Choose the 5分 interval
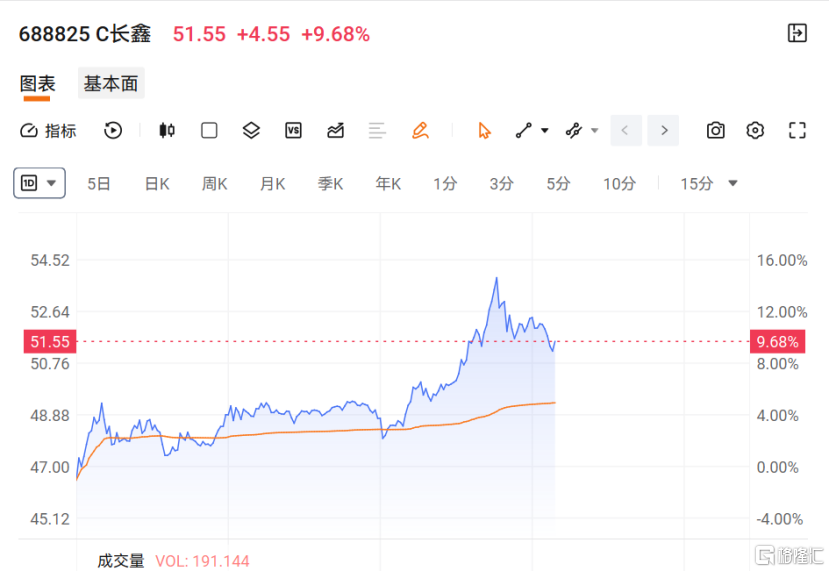 coord(558,184)
